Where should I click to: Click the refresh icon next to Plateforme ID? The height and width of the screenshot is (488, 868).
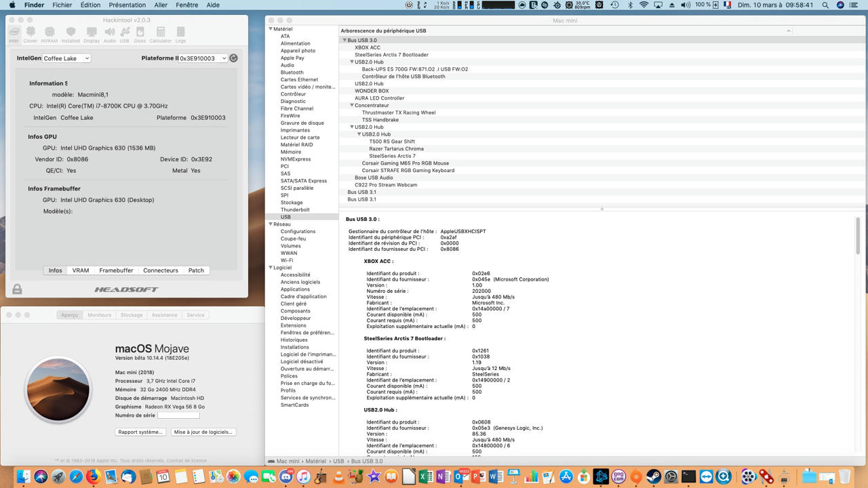tap(233, 58)
